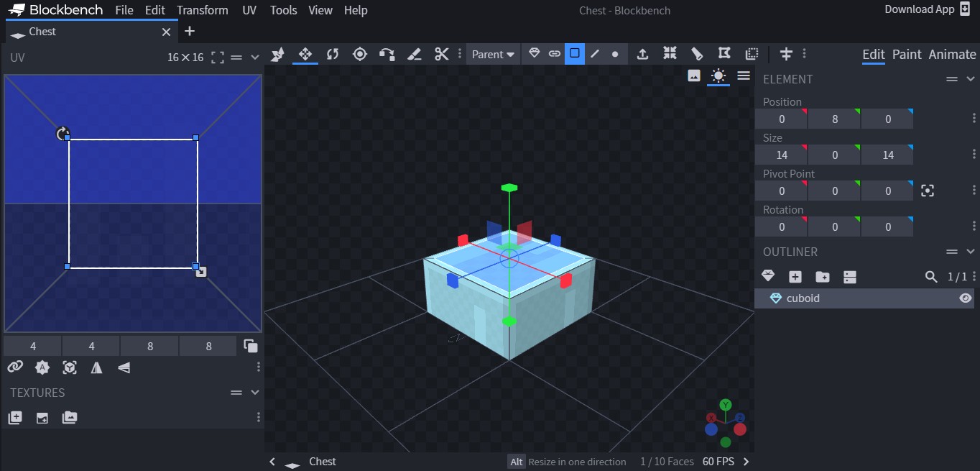Open the Transform menu
Viewport: 980px width, 471px height.
203,10
